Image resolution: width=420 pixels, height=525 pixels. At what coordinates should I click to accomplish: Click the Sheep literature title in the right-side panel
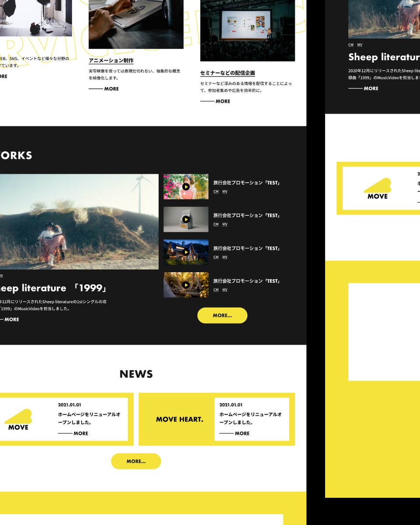point(384,57)
